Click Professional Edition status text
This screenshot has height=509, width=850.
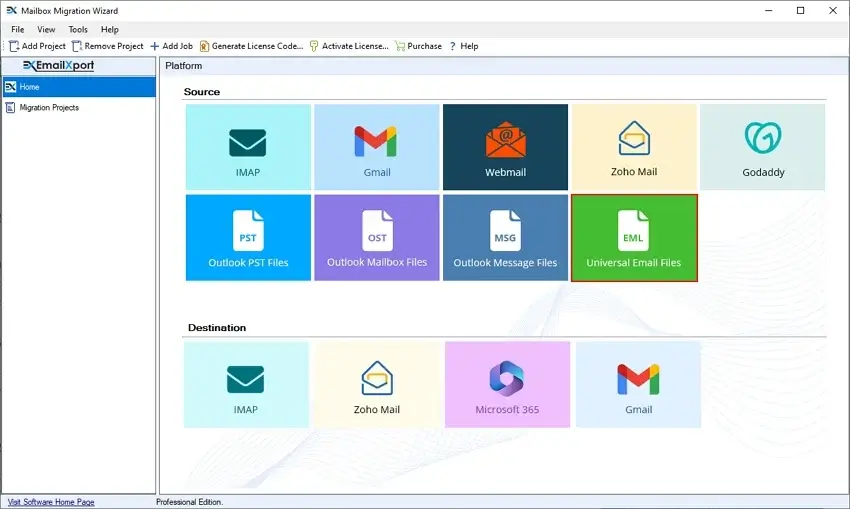189,502
